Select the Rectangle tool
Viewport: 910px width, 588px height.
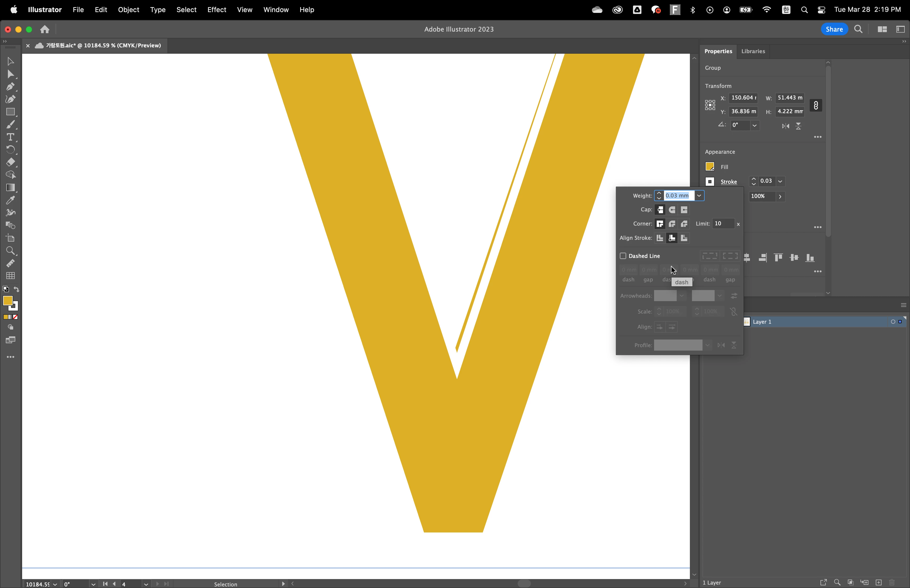coord(10,112)
